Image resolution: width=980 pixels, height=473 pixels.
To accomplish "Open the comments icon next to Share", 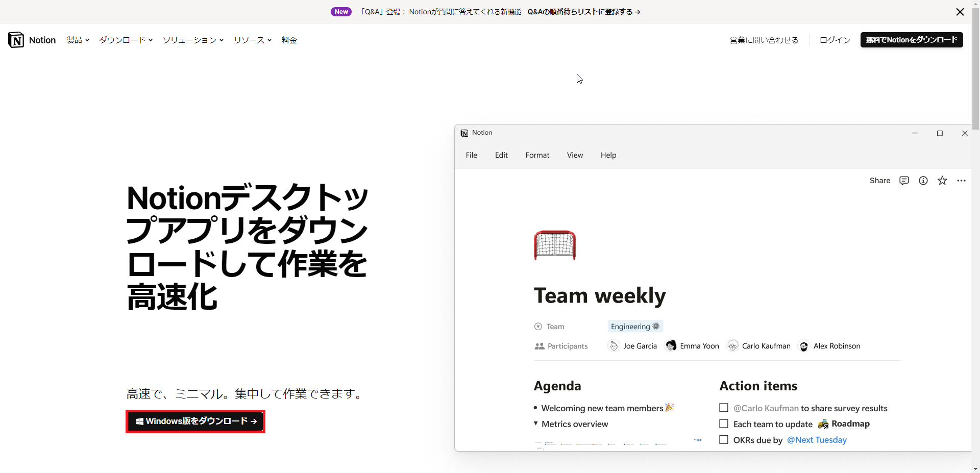I will (904, 181).
